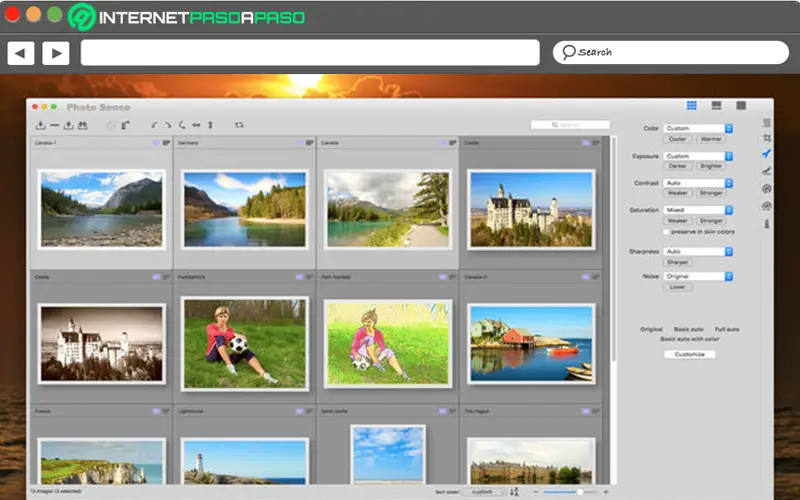Image resolution: width=800 pixels, height=500 pixels.
Task: Click the Warmer button
Action: [711, 139]
